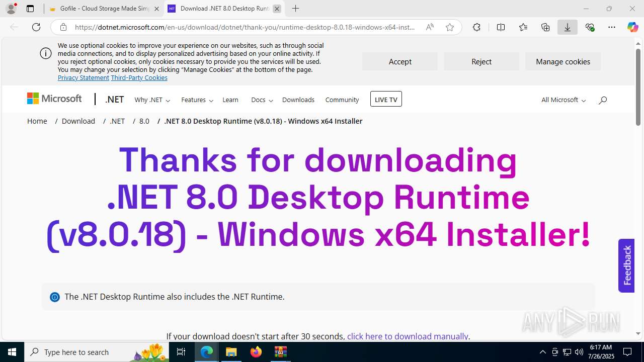The width and height of the screenshot is (644, 362).
Task: Open Task View in taskbar
Action: click(181, 352)
